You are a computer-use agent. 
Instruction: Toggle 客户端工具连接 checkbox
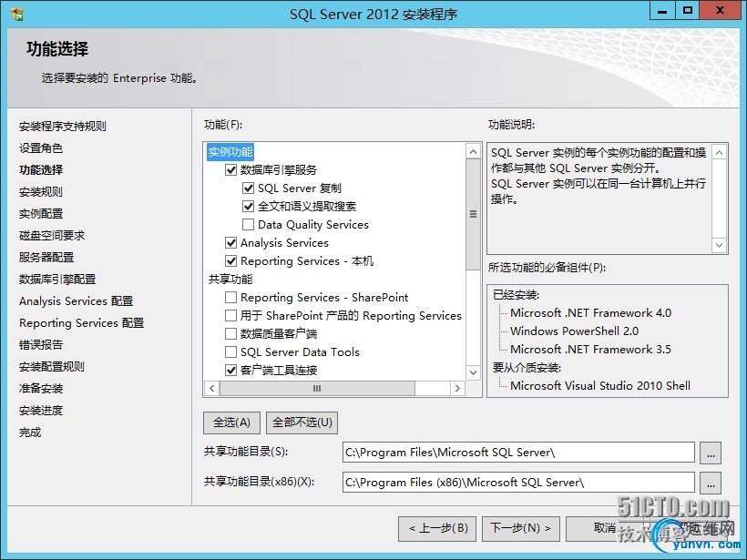coord(230,370)
